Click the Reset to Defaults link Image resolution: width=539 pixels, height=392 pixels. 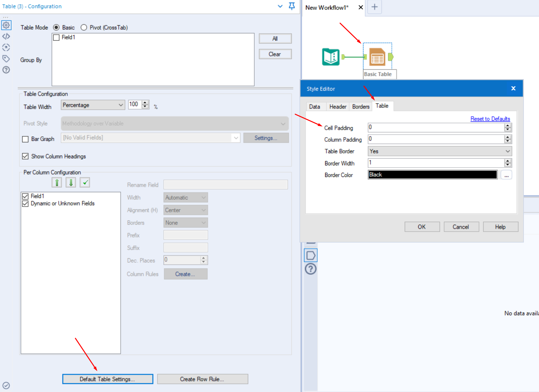click(490, 119)
